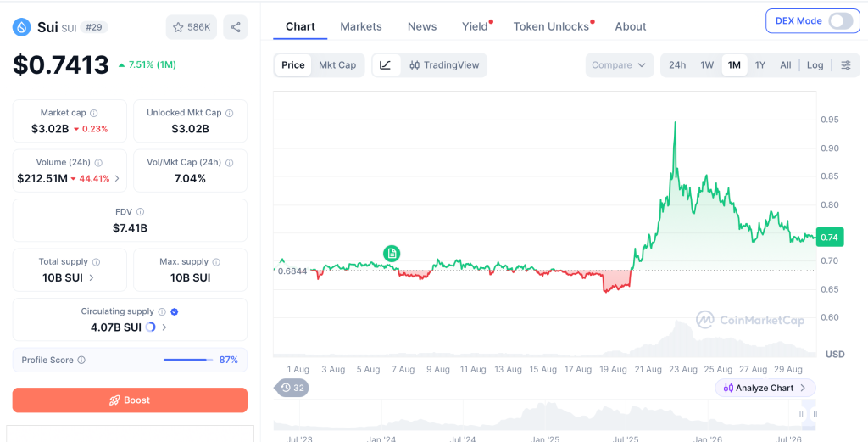Click the $3.02B Market cap value
Viewport: 868px width, 442px height.
pos(50,129)
